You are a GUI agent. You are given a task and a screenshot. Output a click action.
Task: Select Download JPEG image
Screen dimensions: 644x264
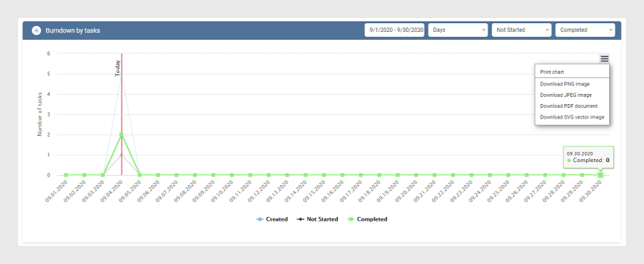pyautogui.click(x=572, y=95)
